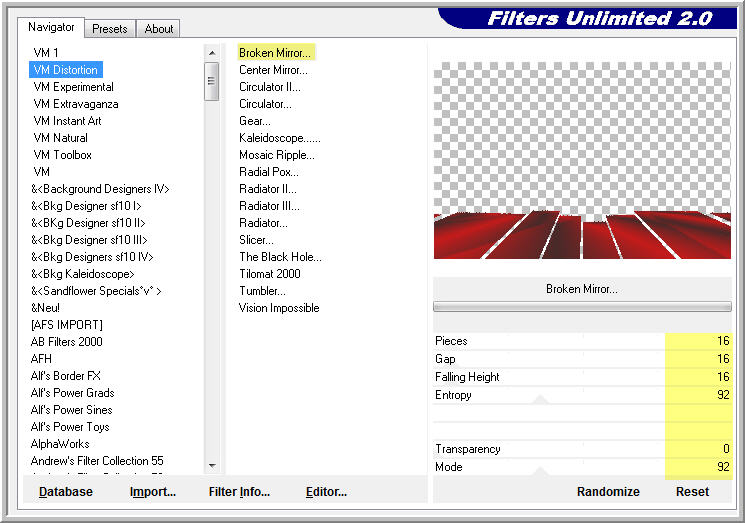Open the Database button
Screen dimensions: 745x523
(66, 492)
